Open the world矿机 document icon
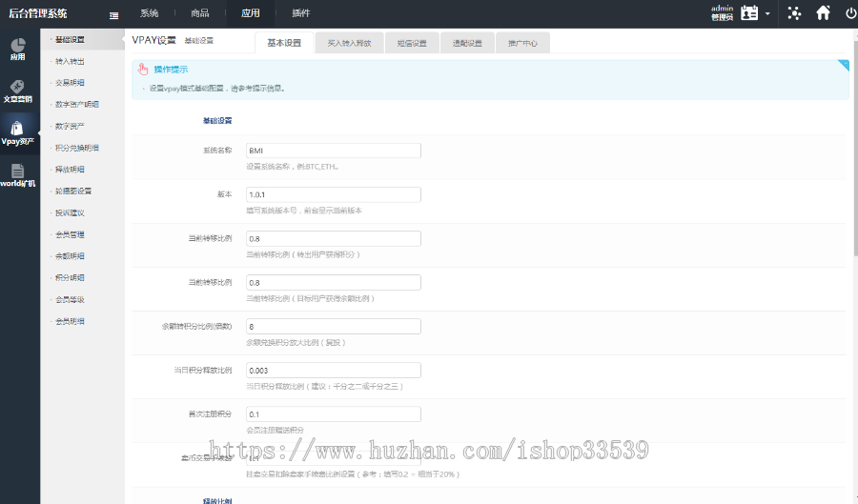The width and height of the screenshot is (858, 504). pyautogui.click(x=17, y=171)
